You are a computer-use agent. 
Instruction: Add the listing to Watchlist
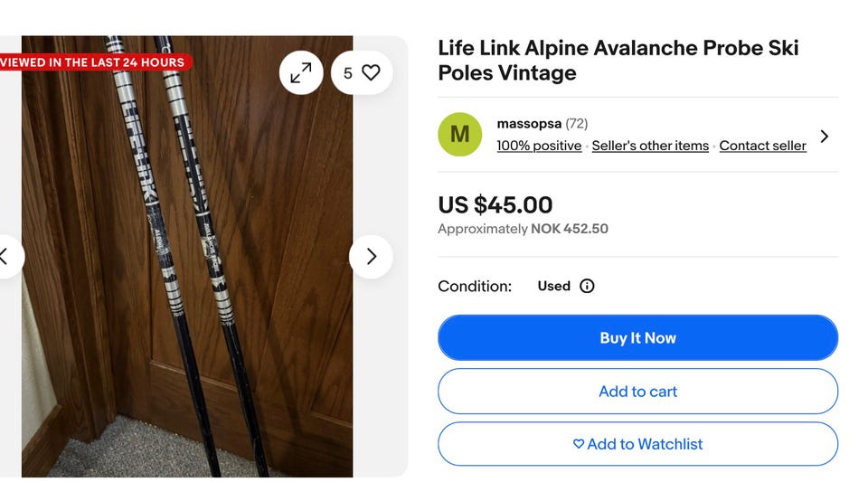(x=637, y=444)
